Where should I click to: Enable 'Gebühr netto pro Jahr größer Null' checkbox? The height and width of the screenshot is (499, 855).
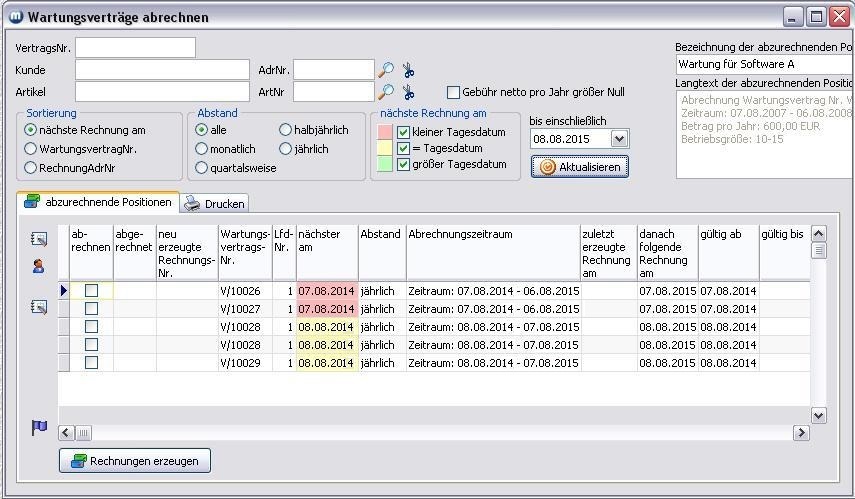coord(453,92)
